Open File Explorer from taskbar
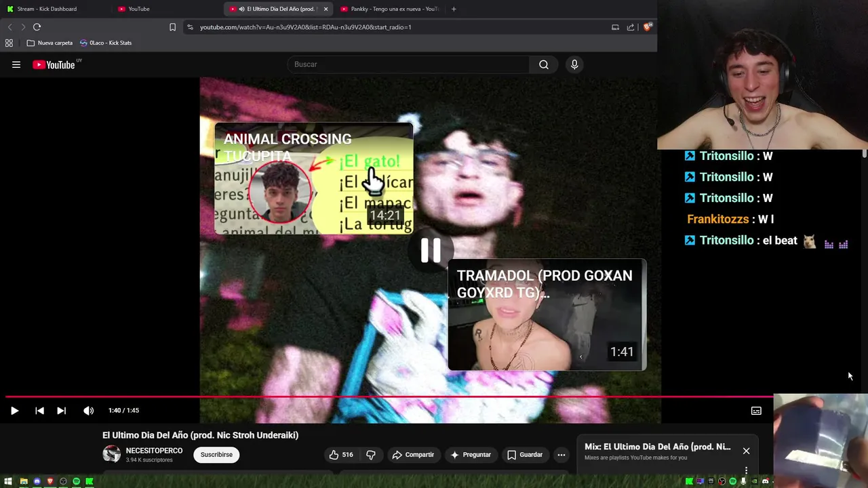 pos(24,482)
